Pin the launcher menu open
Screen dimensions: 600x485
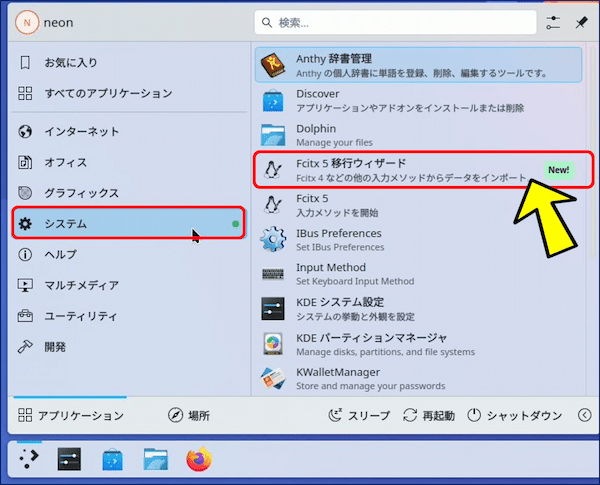click(x=581, y=22)
